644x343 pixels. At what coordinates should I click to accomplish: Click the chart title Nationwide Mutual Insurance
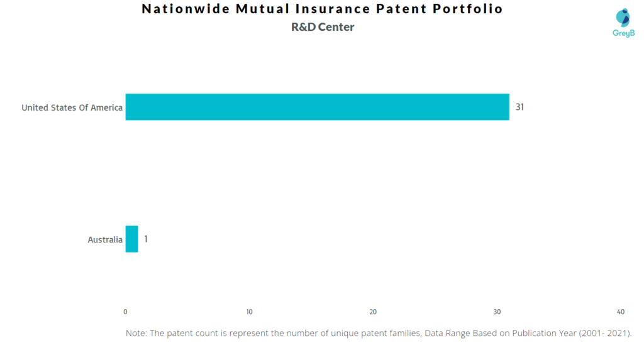point(257,9)
